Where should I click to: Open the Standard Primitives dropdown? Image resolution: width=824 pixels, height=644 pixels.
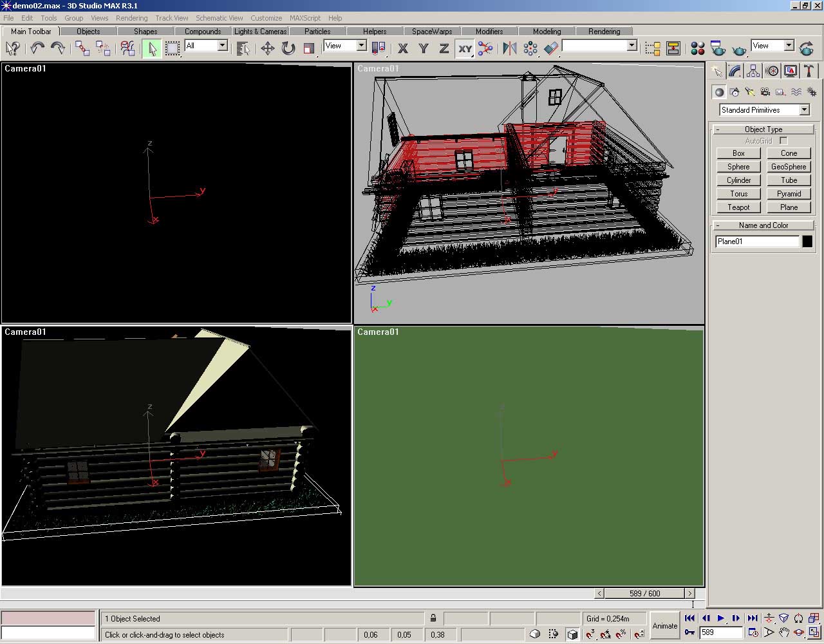(x=804, y=110)
